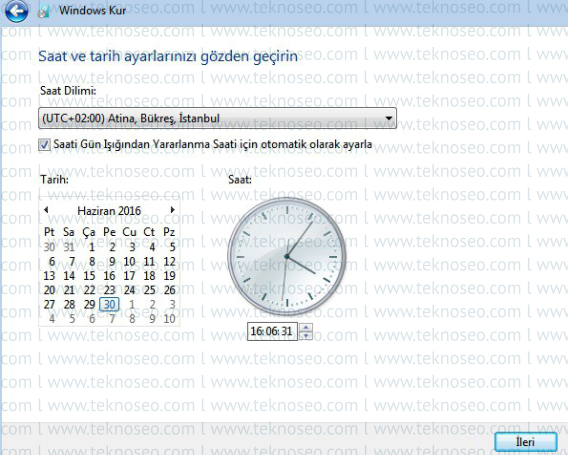
Task: Select day 29 in the calendar
Action: pos(89,305)
